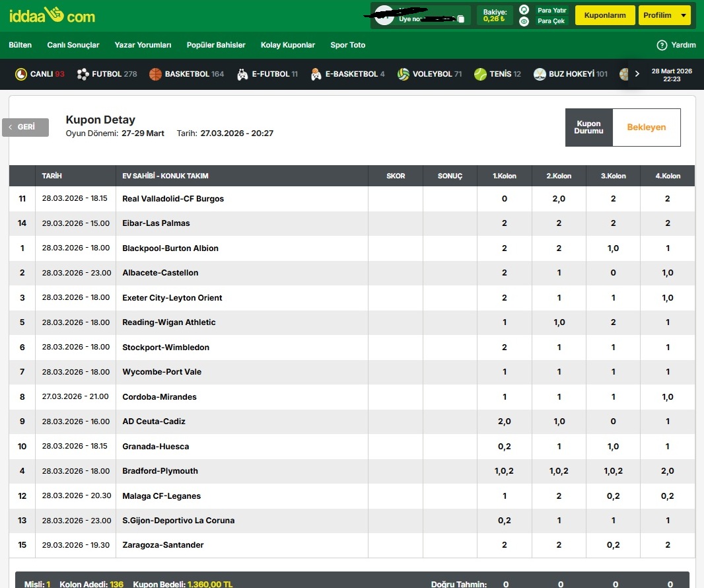Open Spor Toto menu
The width and height of the screenshot is (704, 588).
[x=348, y=45]
